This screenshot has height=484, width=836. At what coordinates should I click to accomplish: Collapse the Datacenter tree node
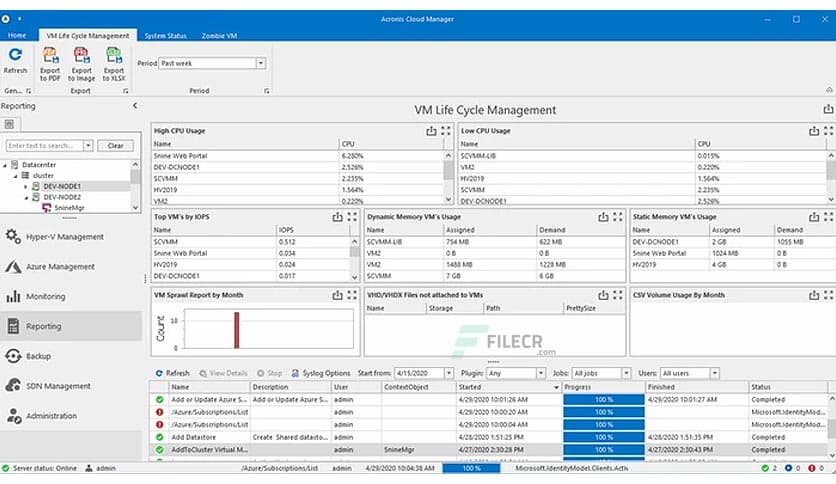(5, 165)
